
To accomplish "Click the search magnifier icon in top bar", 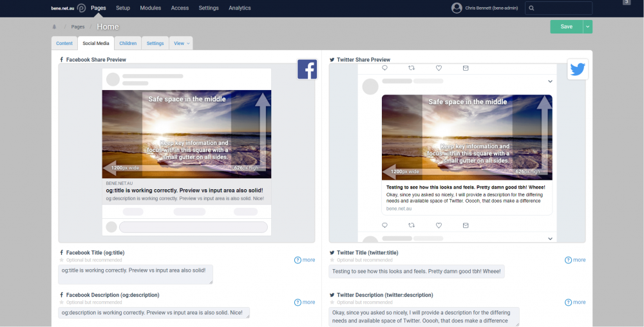I will coord(532,8).
